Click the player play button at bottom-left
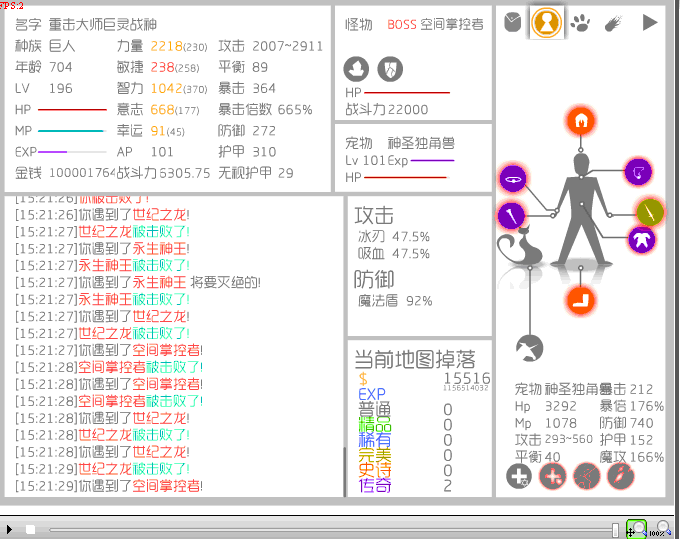 click(9, 529)
